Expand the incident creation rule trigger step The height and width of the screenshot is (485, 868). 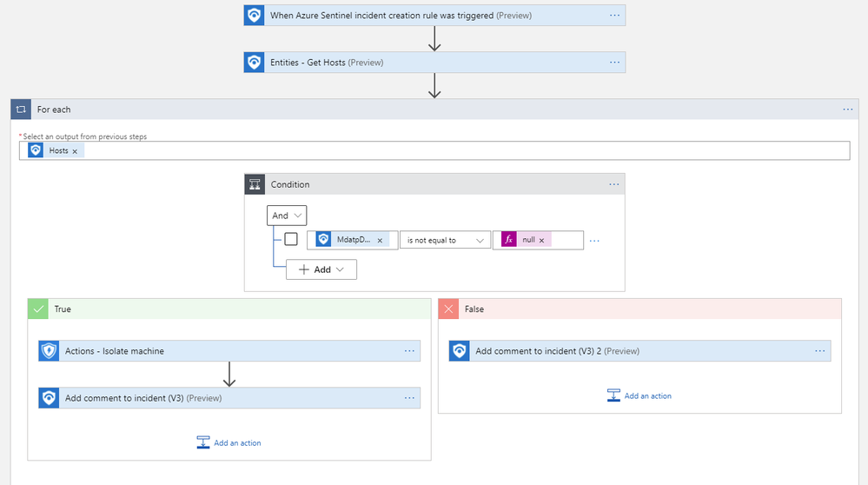click(x=434, y=16)
